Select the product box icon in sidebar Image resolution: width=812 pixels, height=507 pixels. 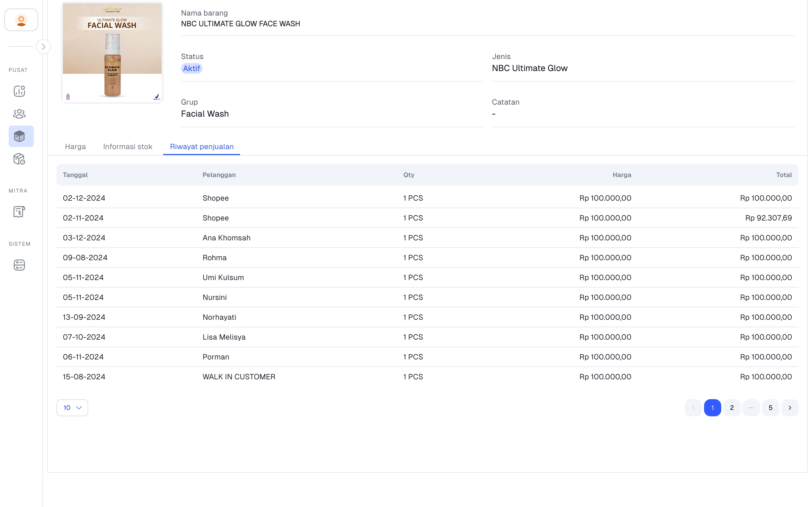21,137
